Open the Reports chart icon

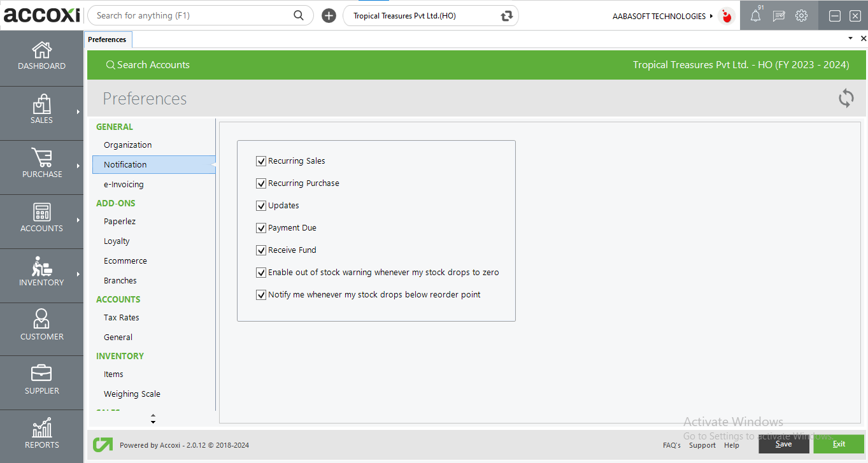pos(41,428)
